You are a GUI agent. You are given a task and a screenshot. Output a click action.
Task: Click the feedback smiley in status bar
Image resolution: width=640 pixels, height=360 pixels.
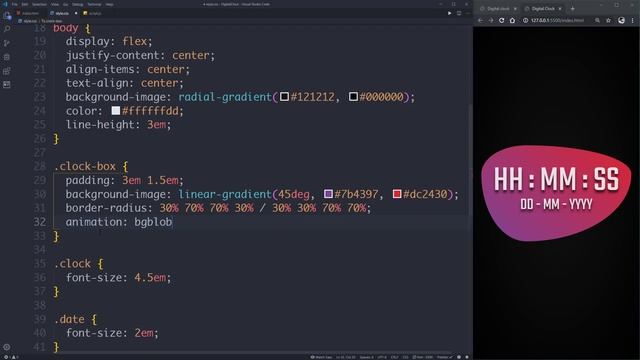pos(459,357)
